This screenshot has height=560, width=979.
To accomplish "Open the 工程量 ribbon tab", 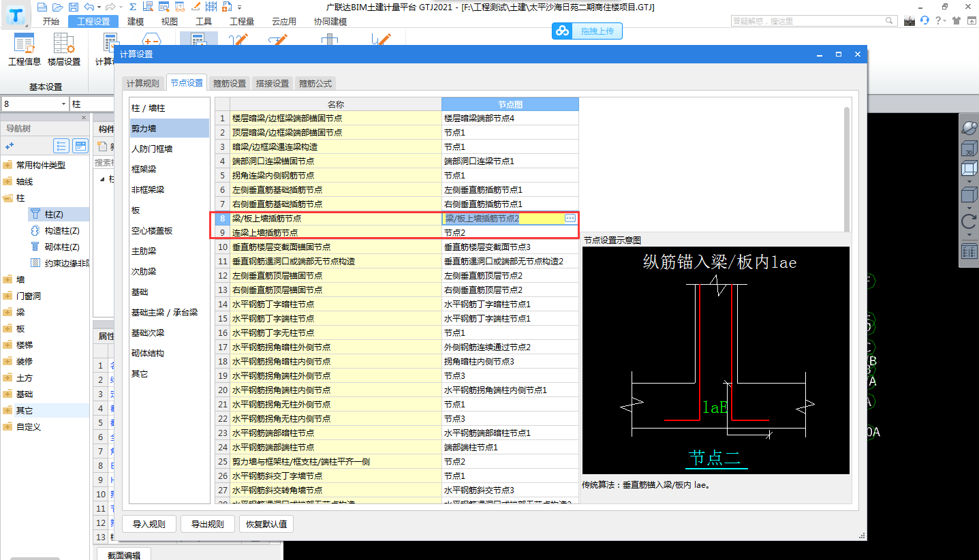I will point(242,21).
